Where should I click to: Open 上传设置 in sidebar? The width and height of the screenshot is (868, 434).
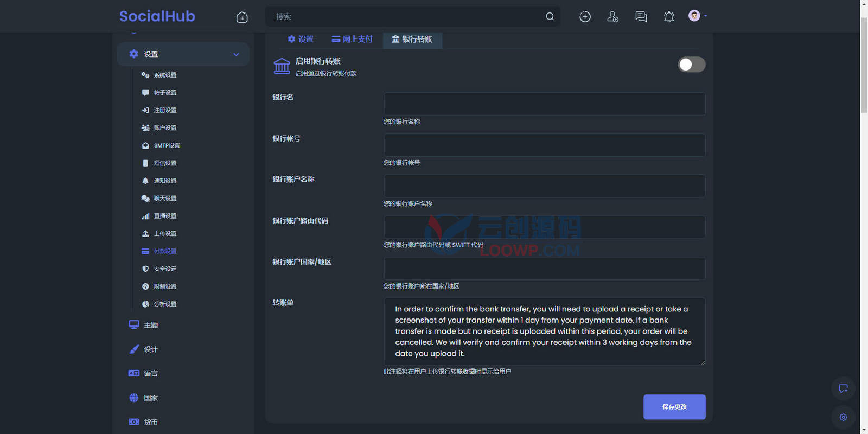tap(165, 234)
